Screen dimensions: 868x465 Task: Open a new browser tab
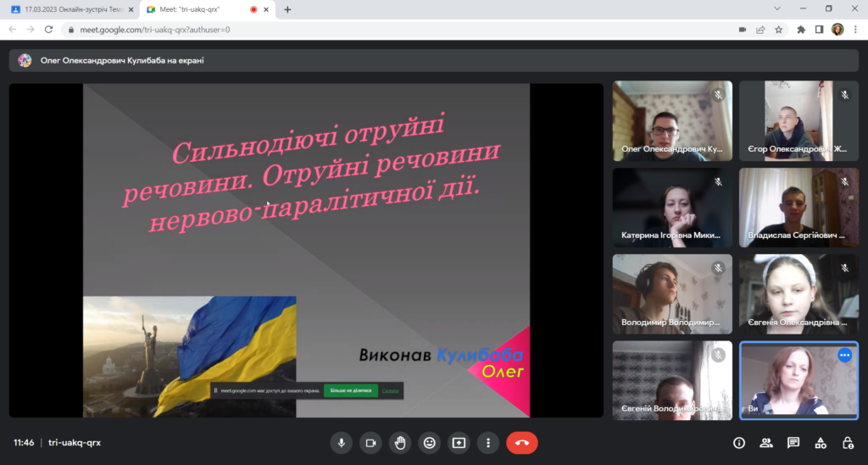point(287,9)
